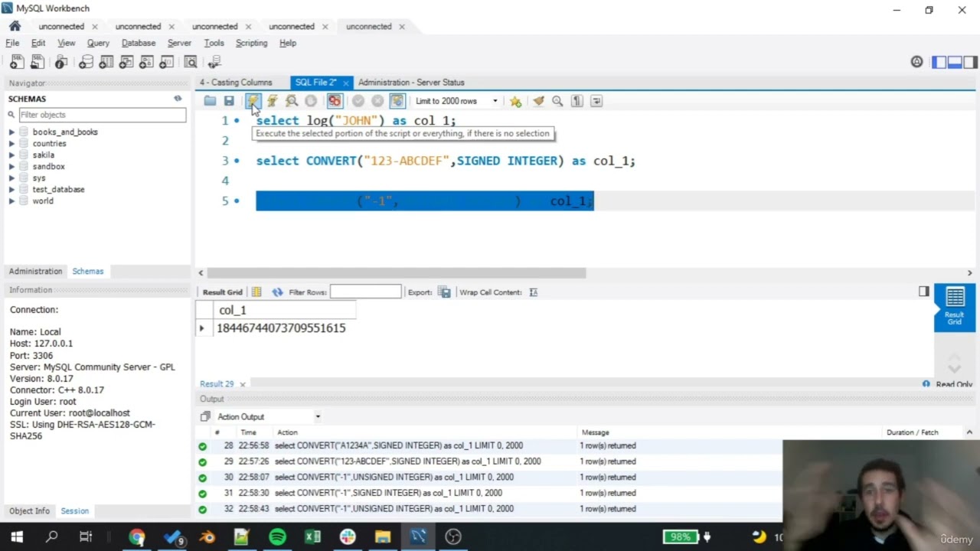Beautify the query with broom icon

[x=538, y=101]
